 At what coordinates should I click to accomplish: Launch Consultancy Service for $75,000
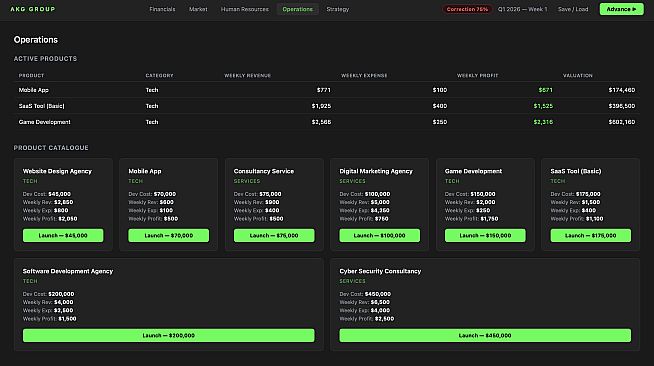(x=274, y=236)
